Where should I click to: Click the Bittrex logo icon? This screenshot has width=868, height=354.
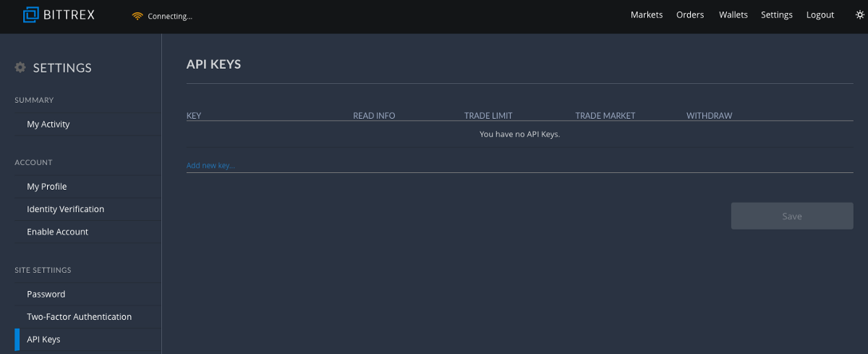[32, 14]
